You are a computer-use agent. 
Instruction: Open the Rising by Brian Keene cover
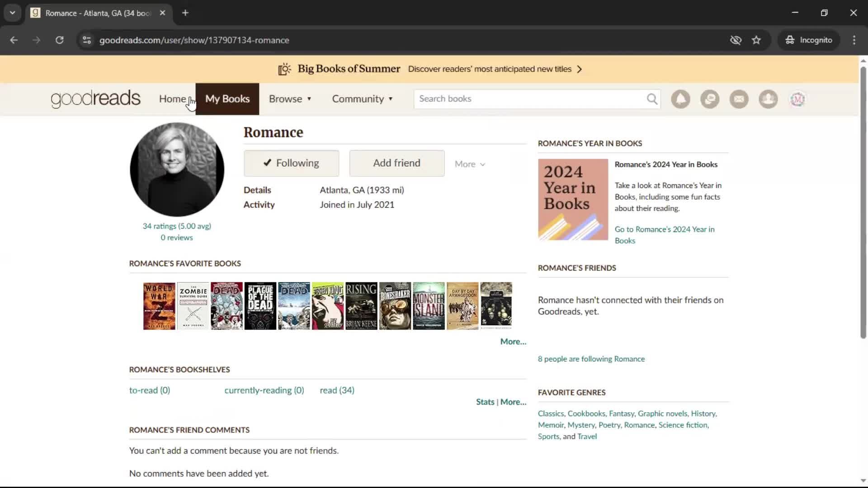pyautogui.click(x=361, y=306)
